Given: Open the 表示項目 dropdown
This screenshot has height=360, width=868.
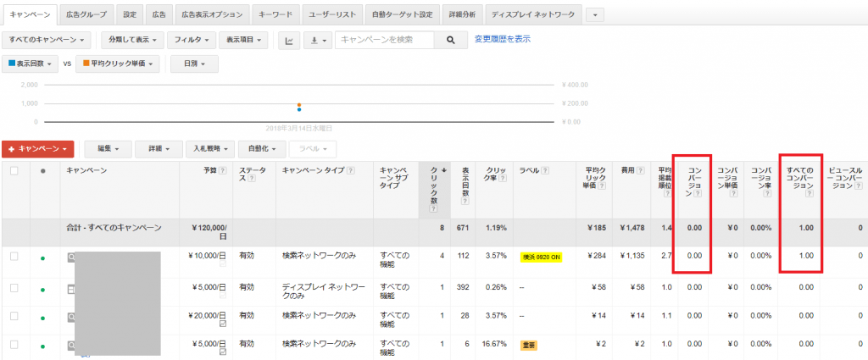Looking at the screenshot, I should pos(243,41).
